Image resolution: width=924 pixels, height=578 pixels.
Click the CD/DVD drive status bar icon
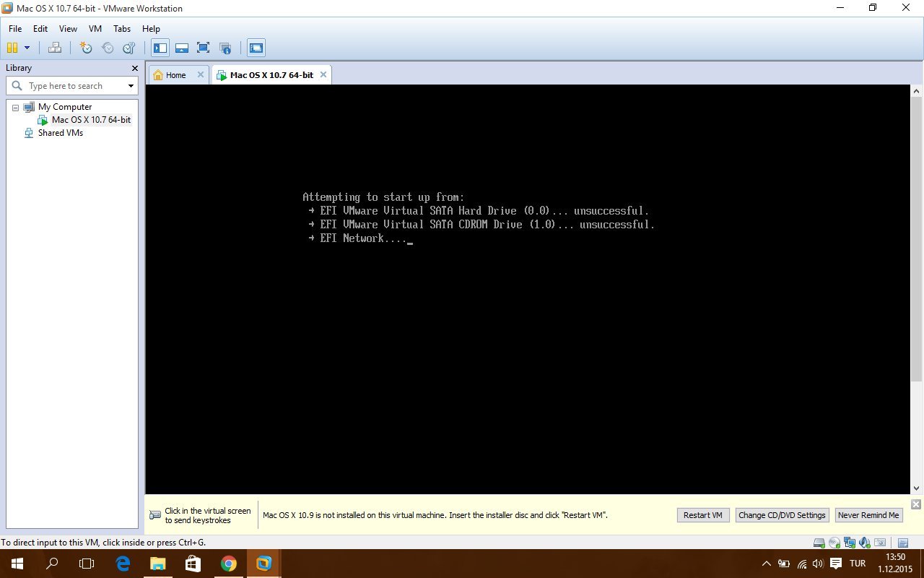pos(834,543)
